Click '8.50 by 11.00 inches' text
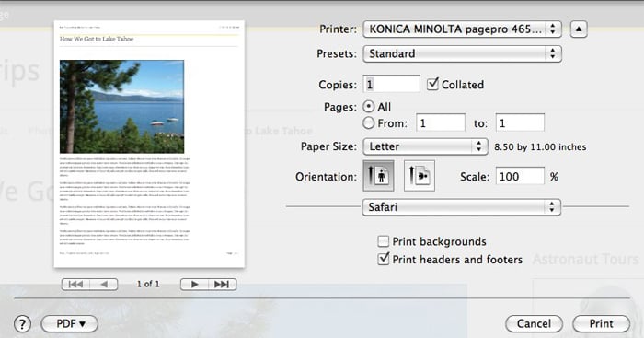 (540, 146)
